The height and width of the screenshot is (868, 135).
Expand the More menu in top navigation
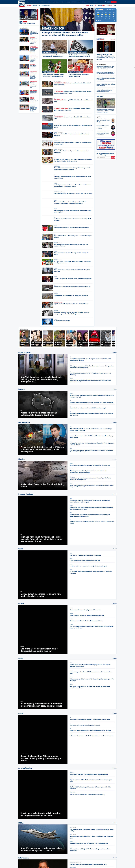click(95, 2)
